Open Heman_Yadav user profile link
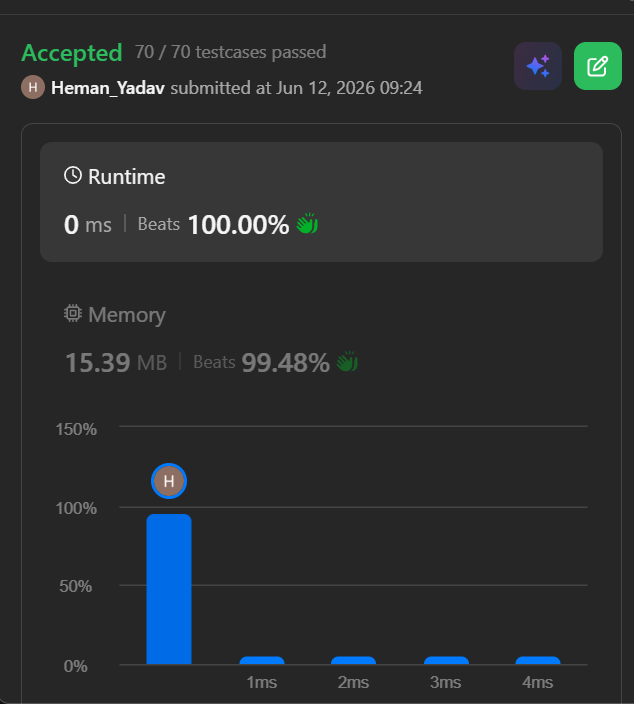 pos(108,88)
